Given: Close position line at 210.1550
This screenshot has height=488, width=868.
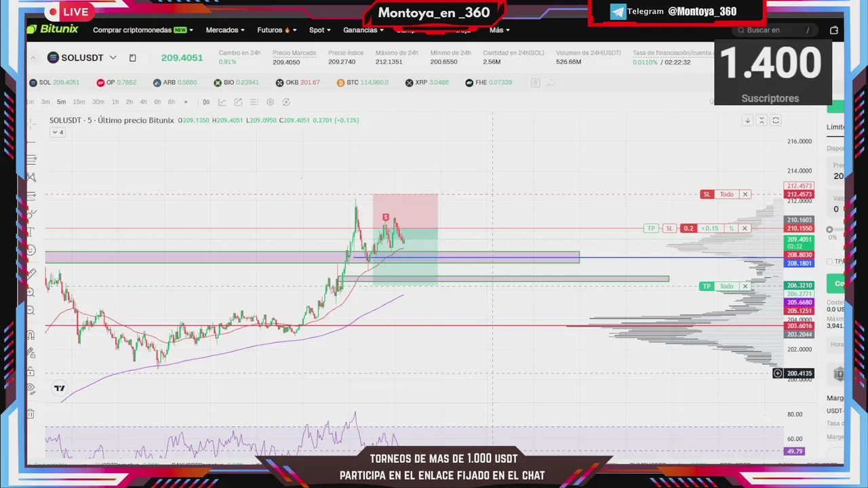Looking at the screenshot, I should tap(745, 228).
